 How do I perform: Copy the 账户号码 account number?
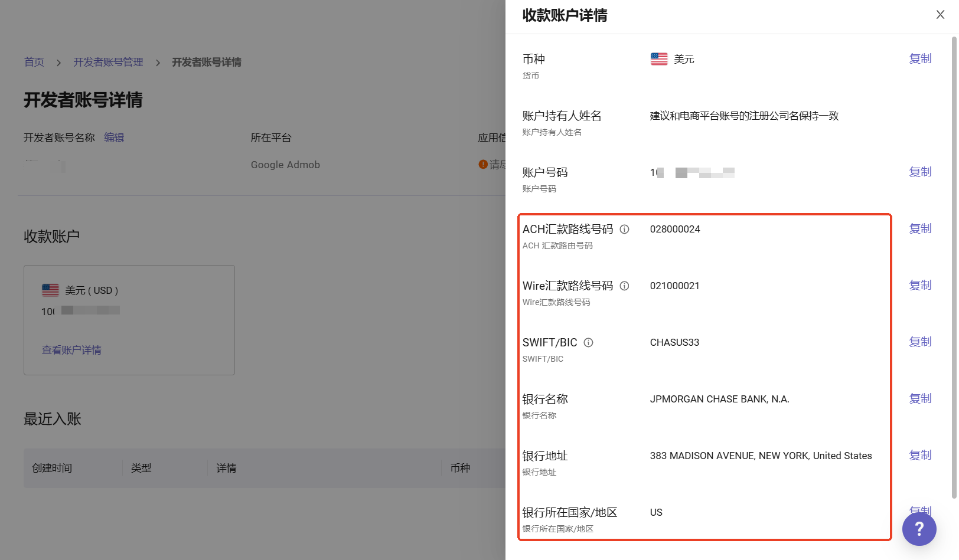pos(920,172)
